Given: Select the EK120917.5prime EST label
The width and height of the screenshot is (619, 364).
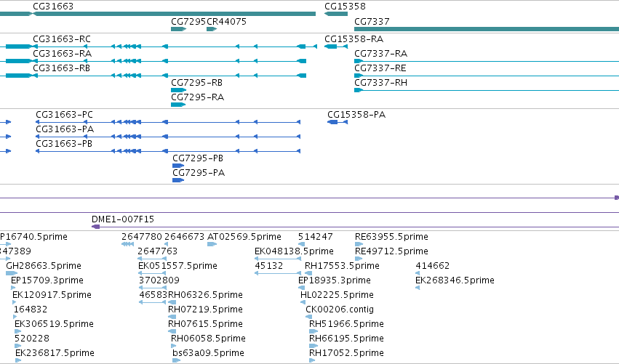Looking at the screenshot, I should [52, 296].
